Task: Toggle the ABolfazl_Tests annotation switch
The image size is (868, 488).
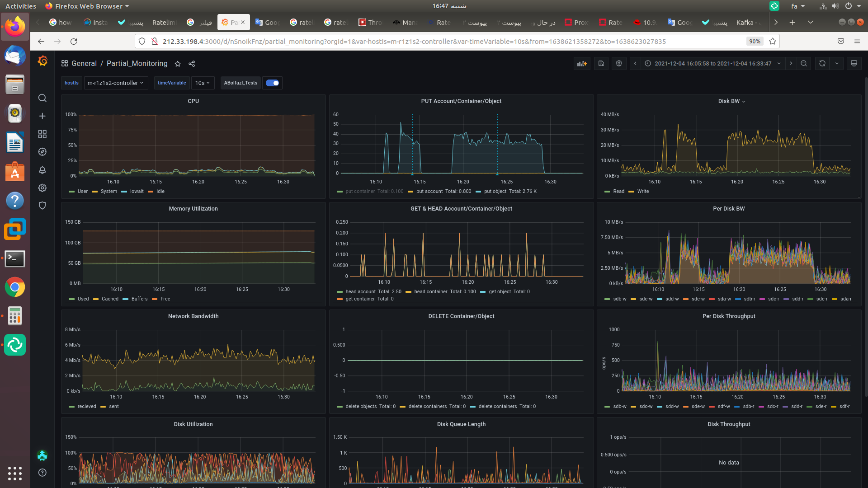Action: pyautogui.click(x=272, y=83)
